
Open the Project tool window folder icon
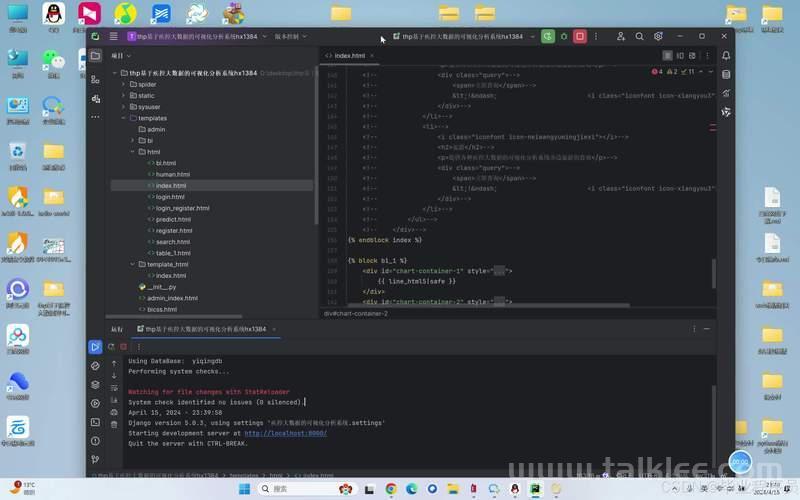pos(95,56)
